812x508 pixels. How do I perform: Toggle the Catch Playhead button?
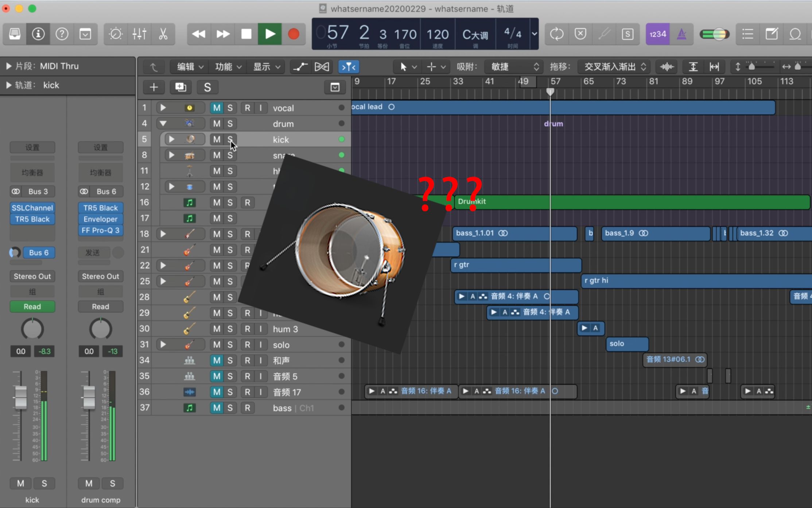349,67
